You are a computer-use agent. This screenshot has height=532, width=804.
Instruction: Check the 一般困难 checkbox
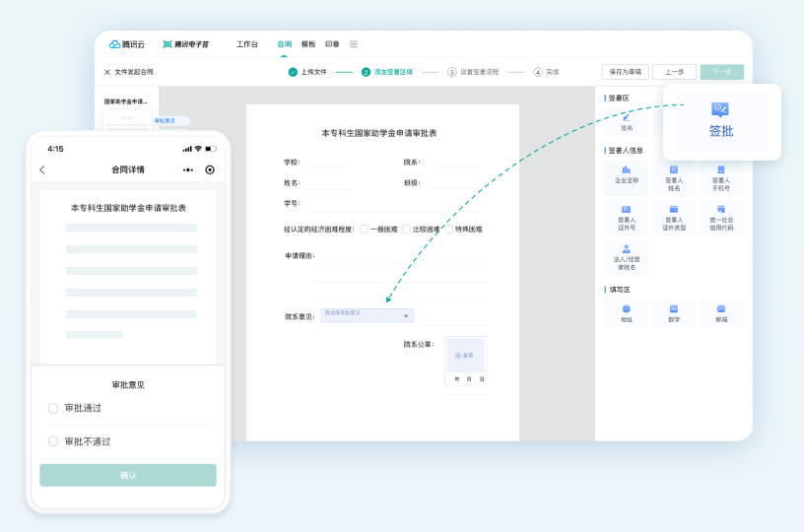pos(364,229)
